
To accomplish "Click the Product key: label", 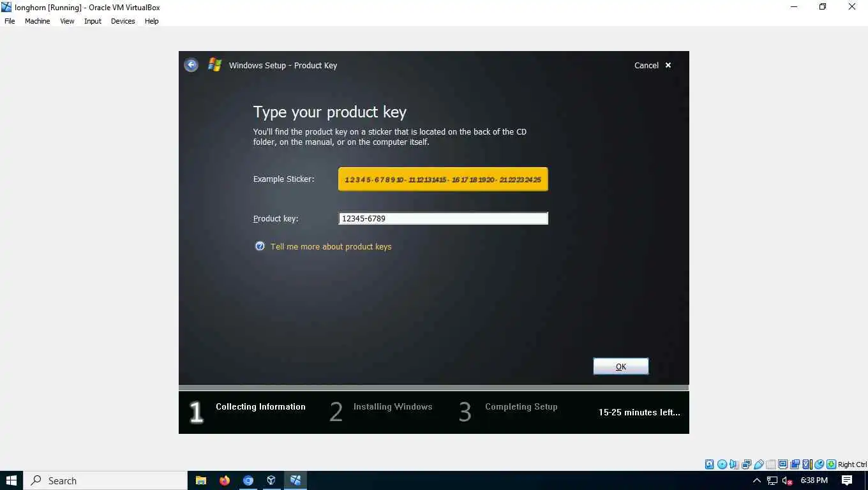I will tap(276, 218).
